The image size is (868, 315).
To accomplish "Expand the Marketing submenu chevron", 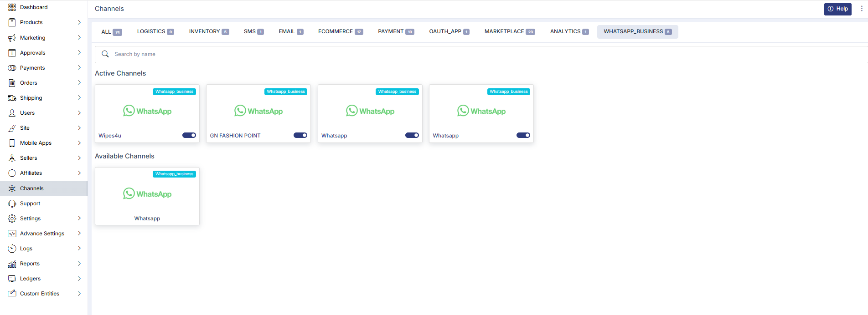I will pyautogui.click(x=79, y=37).
